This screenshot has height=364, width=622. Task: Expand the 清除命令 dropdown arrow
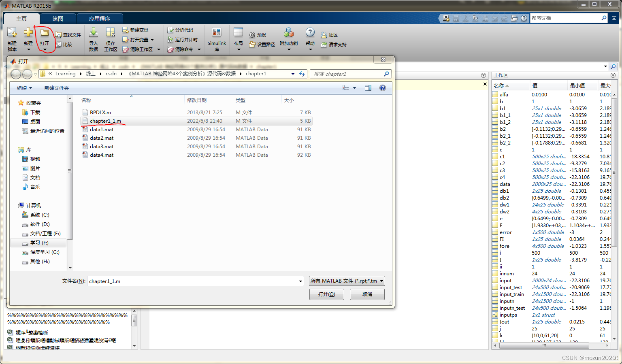pyautogui.click(x=199, y=49)
